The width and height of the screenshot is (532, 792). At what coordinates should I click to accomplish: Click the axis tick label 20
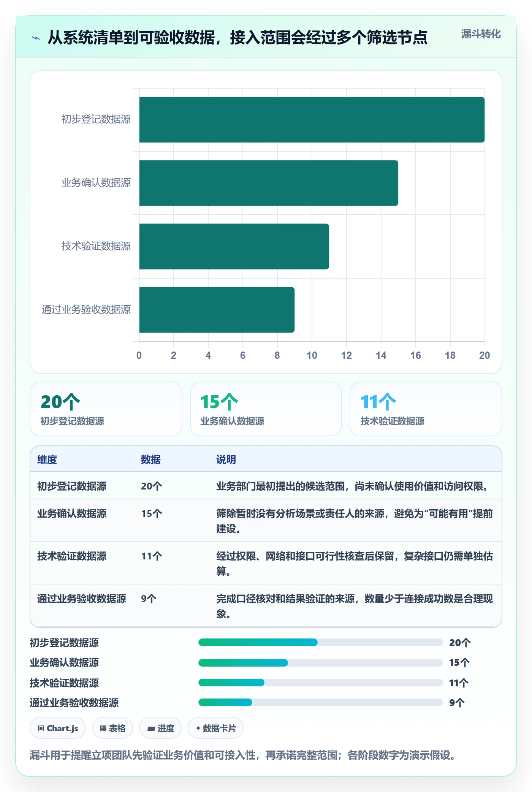tap(484, 355)
